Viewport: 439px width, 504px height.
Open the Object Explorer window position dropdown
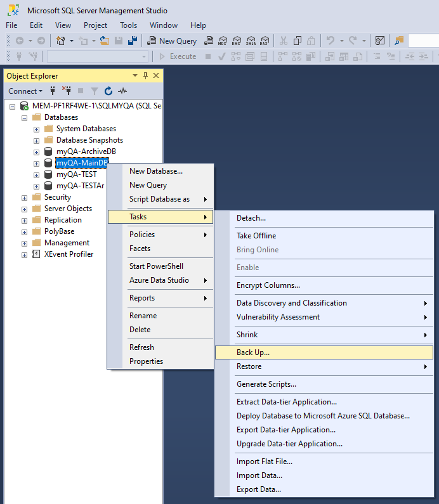[x=135, y=75]
